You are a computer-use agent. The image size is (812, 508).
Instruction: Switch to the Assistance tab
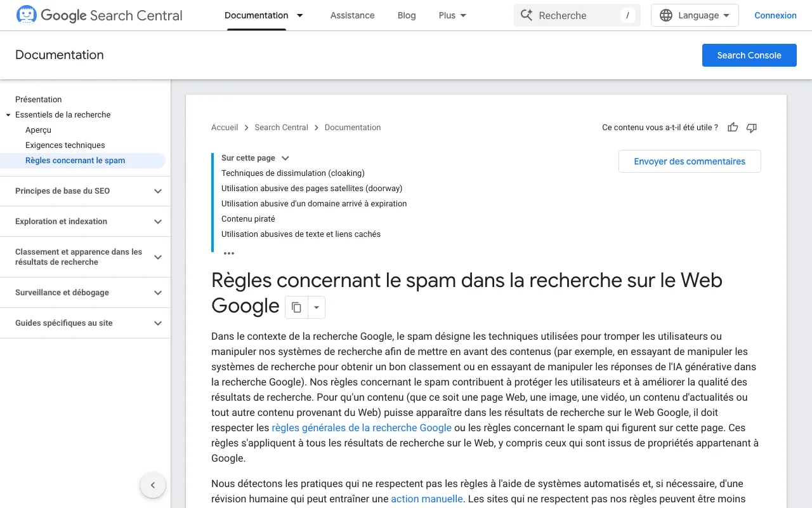point(352,15)
